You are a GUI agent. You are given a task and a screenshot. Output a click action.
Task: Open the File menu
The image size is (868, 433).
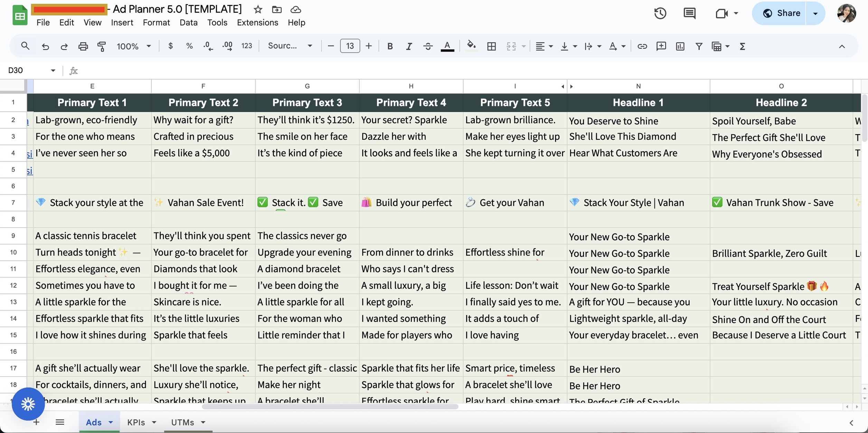point(43,22)
